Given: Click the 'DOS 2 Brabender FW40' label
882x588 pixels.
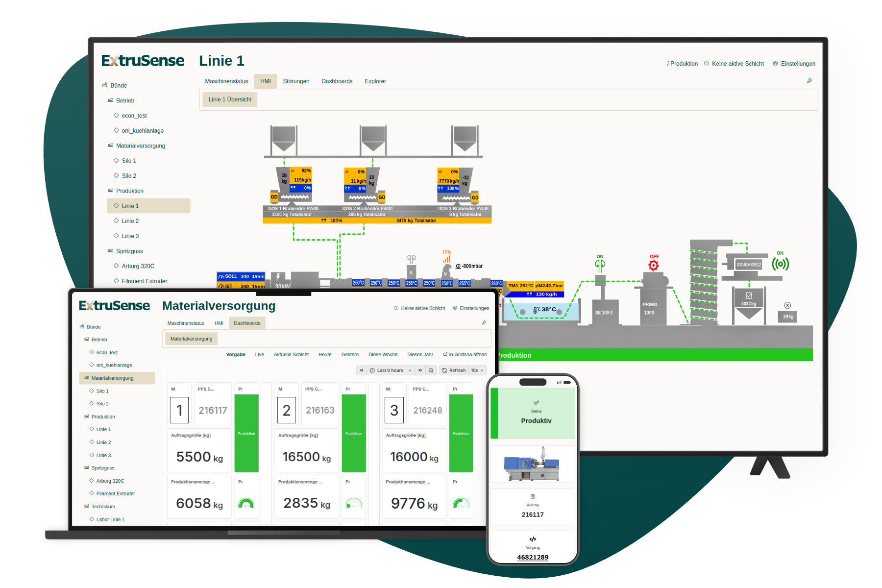Looking at the screenshot, I should 367,209.
